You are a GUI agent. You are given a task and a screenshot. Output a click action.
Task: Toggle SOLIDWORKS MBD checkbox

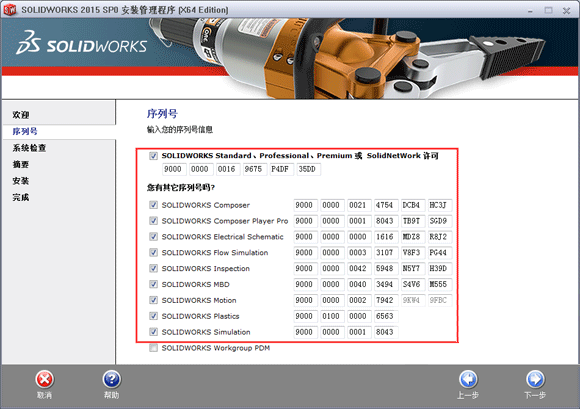tap(154, 284)
